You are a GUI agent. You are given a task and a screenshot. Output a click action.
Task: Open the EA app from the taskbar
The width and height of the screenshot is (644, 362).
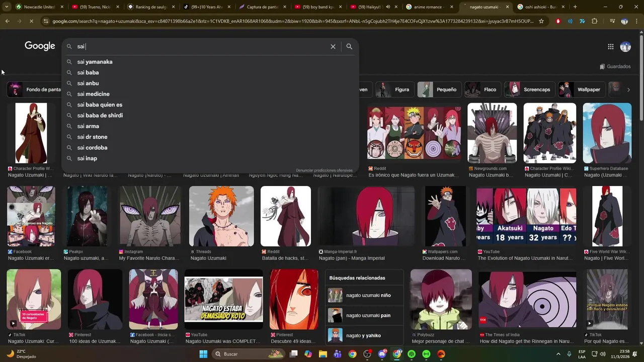pyautogui.click(x=441, y=354)
